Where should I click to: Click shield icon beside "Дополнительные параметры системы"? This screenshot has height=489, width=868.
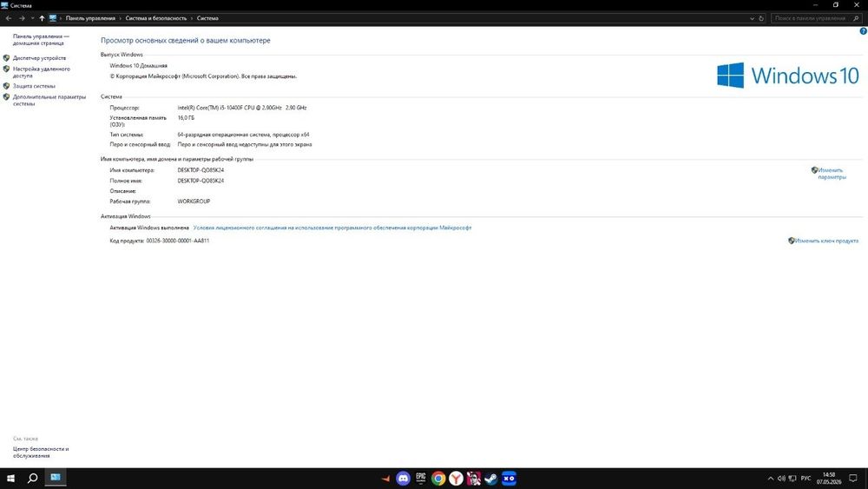point(7,96)
